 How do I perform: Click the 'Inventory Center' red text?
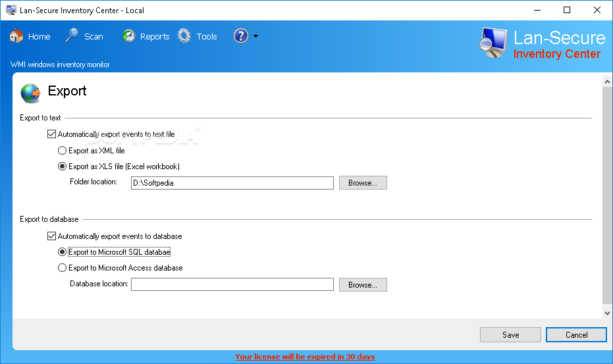point(557,54)
